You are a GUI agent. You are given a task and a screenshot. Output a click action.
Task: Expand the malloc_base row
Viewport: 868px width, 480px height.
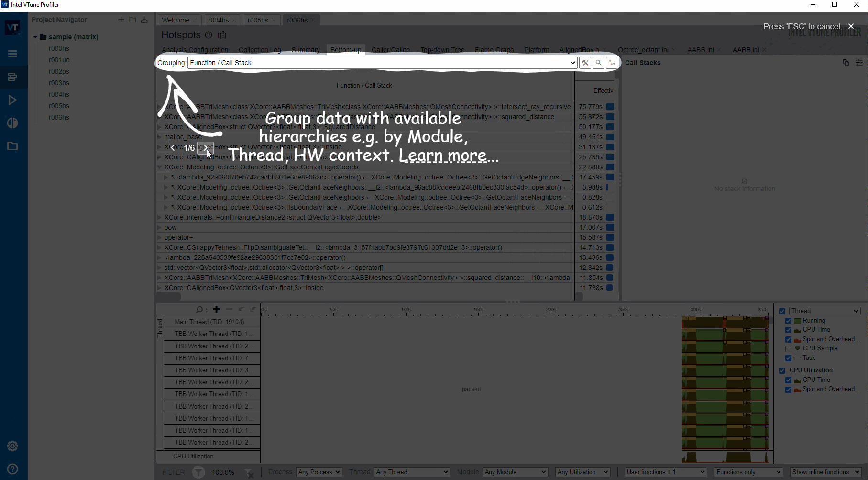tap(160, 137)
